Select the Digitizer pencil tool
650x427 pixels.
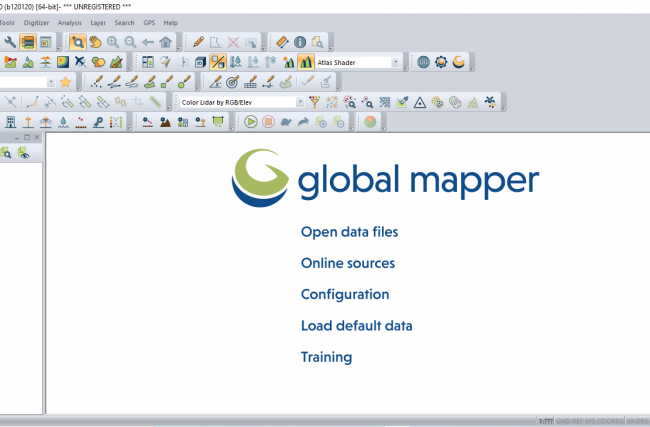(198, 42)
